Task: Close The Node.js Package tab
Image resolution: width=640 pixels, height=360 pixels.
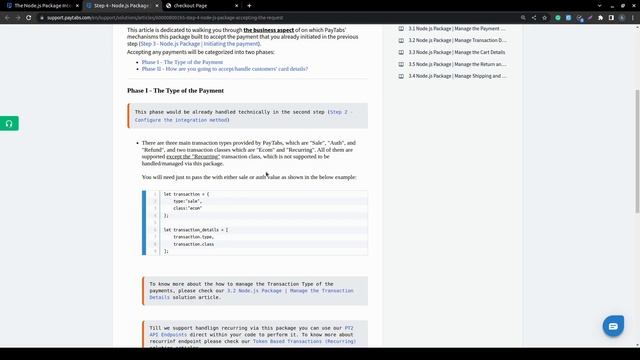Action: click(x=77, y=6)
